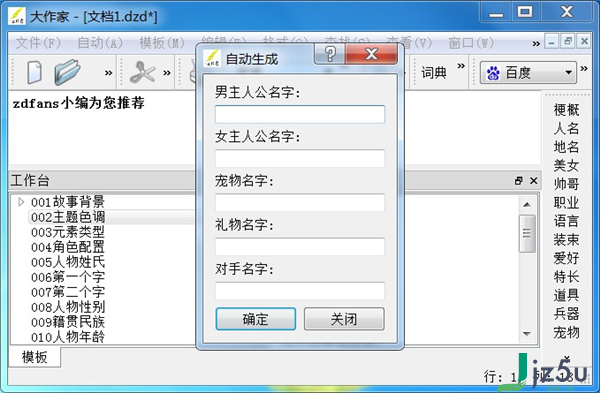Select 001故事背景 in the tree

68,202
